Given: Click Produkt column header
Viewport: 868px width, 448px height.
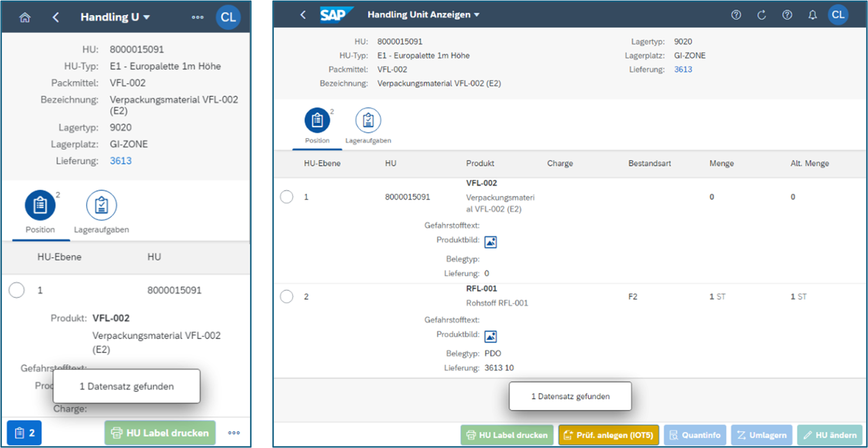Looking at the screenshot, I should [x=480, y=163].
